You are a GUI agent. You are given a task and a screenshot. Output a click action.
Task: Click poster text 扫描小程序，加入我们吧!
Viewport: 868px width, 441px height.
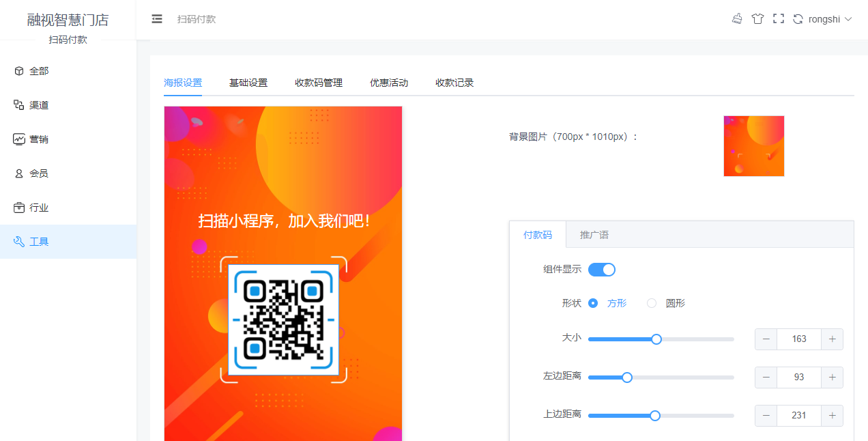[284, 221]
